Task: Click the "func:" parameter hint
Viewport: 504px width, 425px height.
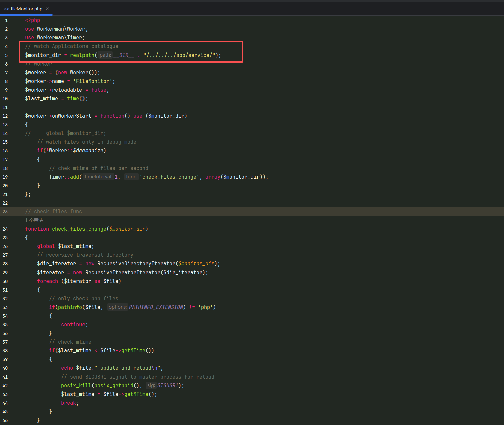Action: pyautogui.click(x=131, y=177)
